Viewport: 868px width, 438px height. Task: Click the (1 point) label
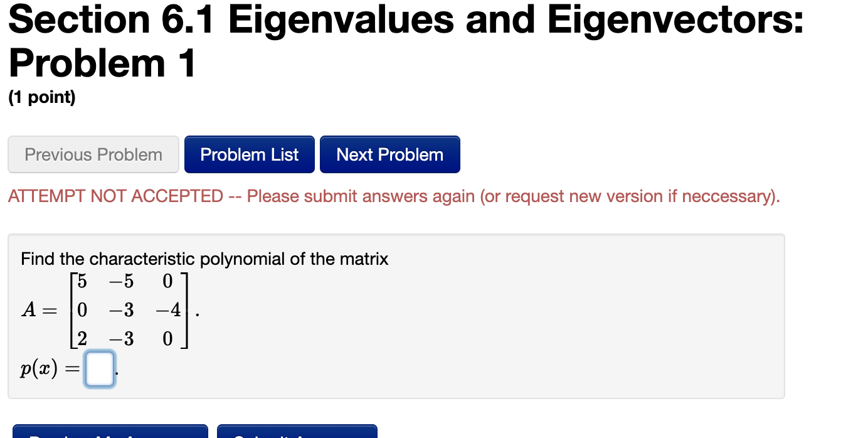(41, 97)
